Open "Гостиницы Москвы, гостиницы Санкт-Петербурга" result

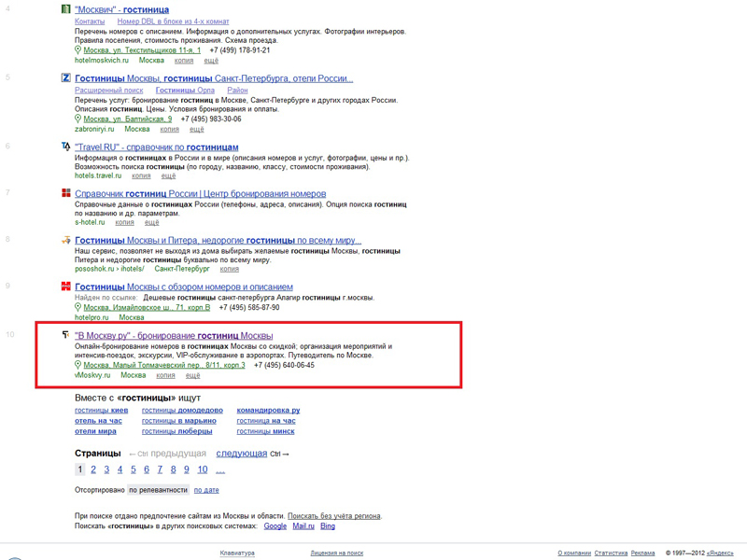pyautogui.click(x=214, y=78)
